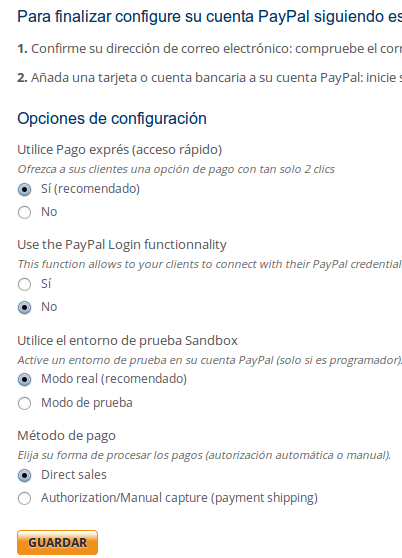Click 'Utilice Pago exprés (acceso rápido)' label
The image size is (402, 558).
click(120, 150)
